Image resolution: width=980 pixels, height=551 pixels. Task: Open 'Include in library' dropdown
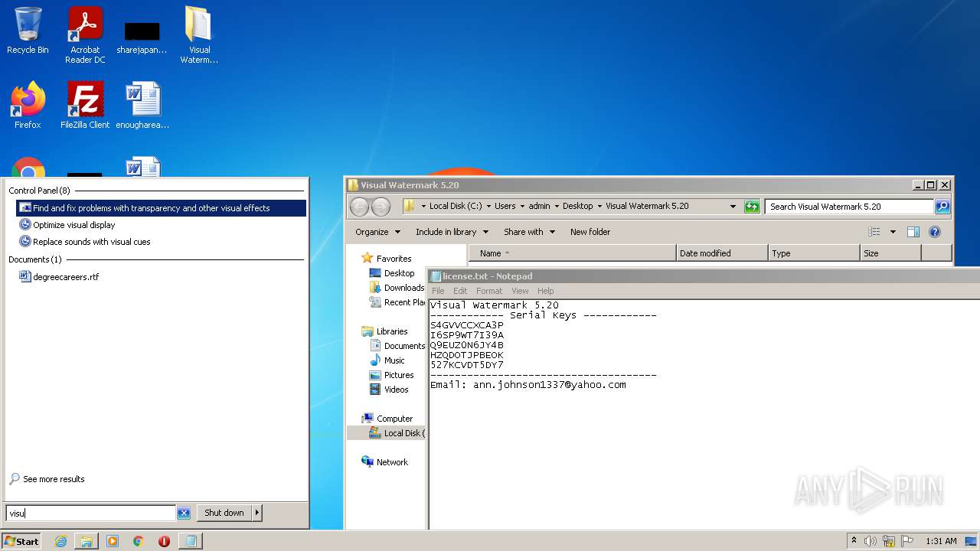point(452,232)
